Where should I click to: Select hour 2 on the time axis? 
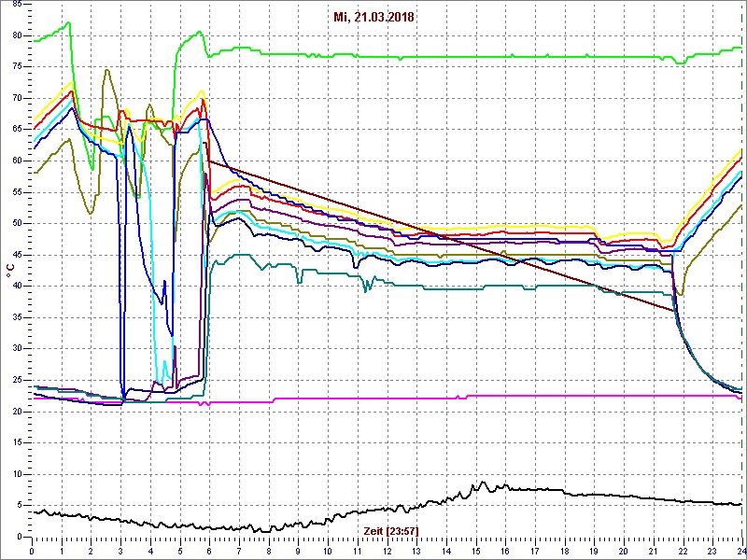91,551
